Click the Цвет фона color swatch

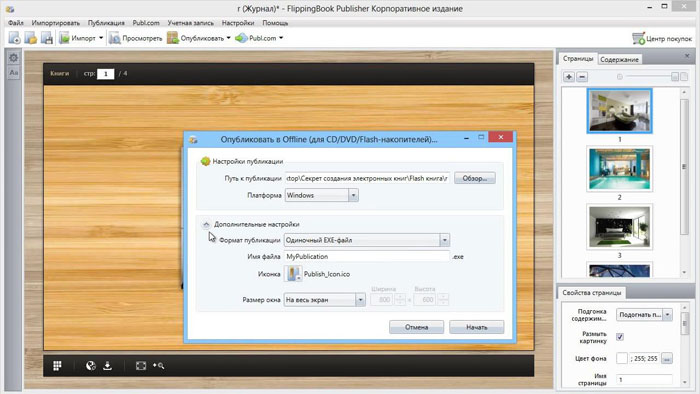click(621, 358)
